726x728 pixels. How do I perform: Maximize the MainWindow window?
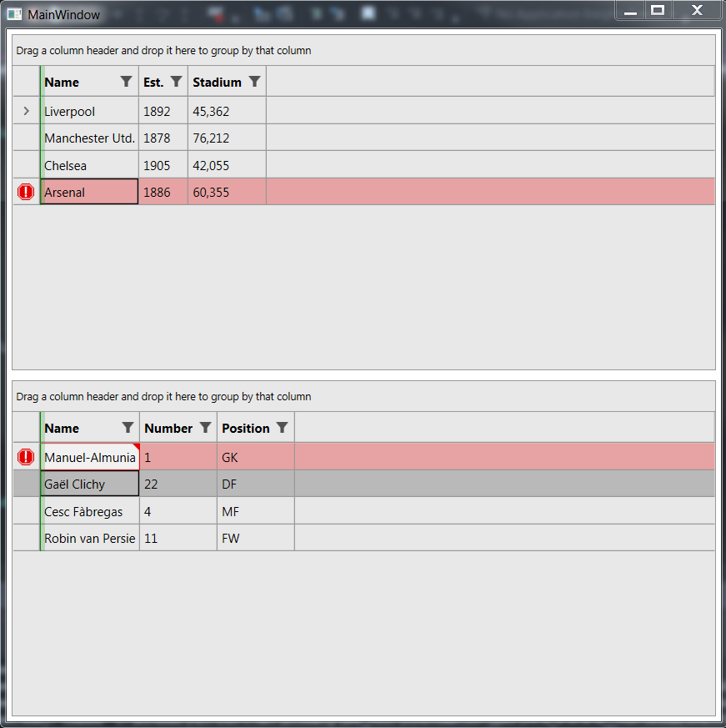pos(658,10)
